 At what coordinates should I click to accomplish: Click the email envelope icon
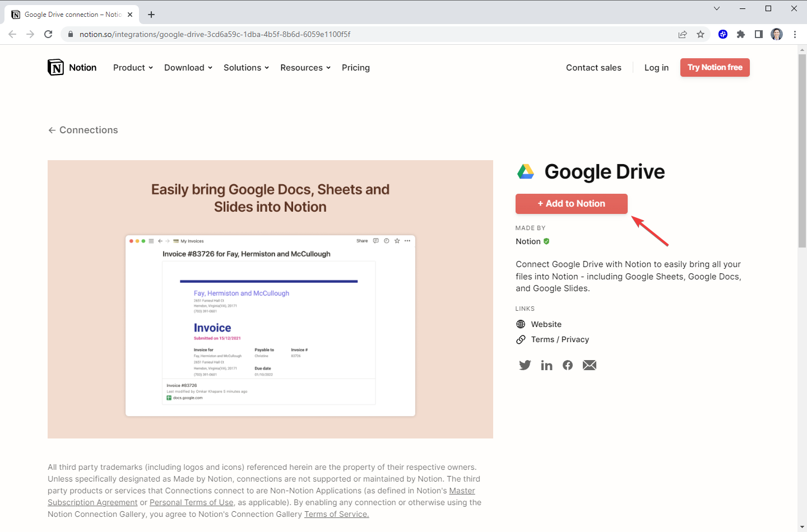point(589,365)
